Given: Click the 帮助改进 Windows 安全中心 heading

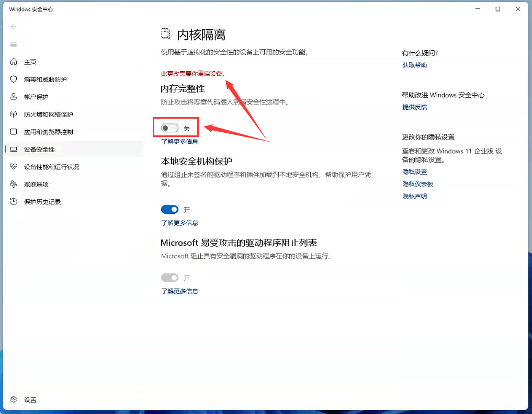Looking at the screenshot, I should tap(443, 95).
